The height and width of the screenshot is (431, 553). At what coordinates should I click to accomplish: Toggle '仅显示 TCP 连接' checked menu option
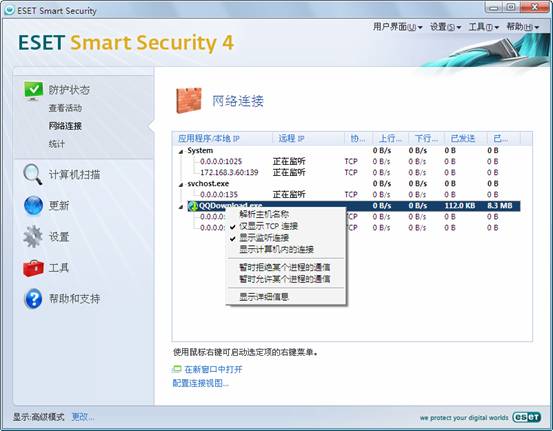click(x=268, y=226)
